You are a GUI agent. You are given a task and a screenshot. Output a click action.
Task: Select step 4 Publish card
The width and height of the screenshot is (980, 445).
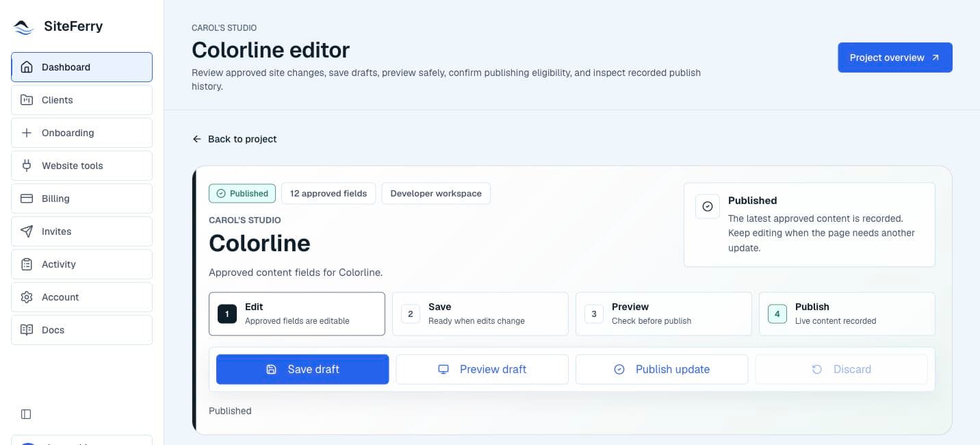click(847, 314)
